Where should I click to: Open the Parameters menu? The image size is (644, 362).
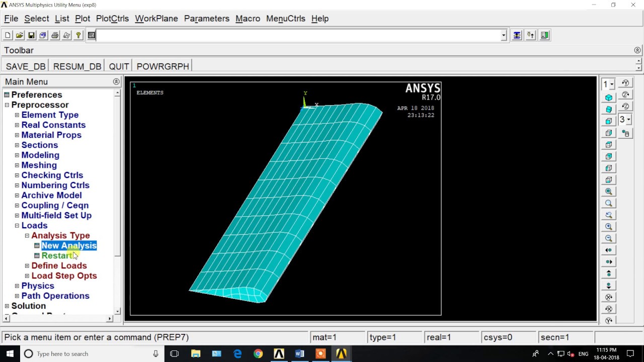click(207, 19)
